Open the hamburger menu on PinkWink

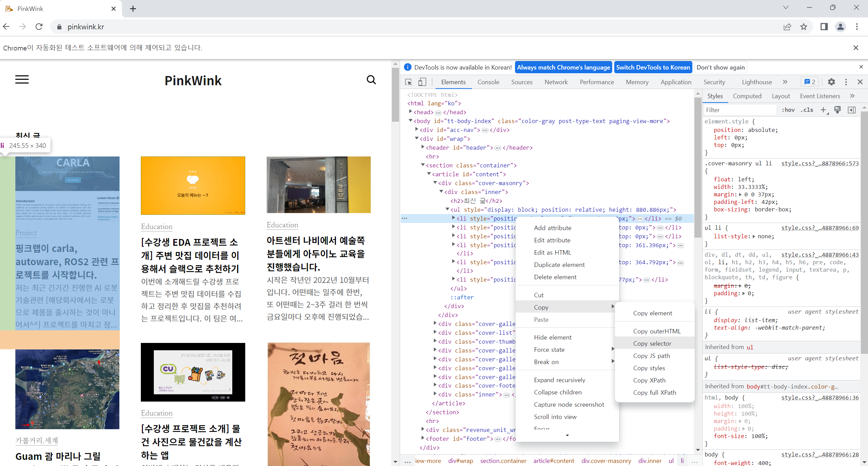22,80
